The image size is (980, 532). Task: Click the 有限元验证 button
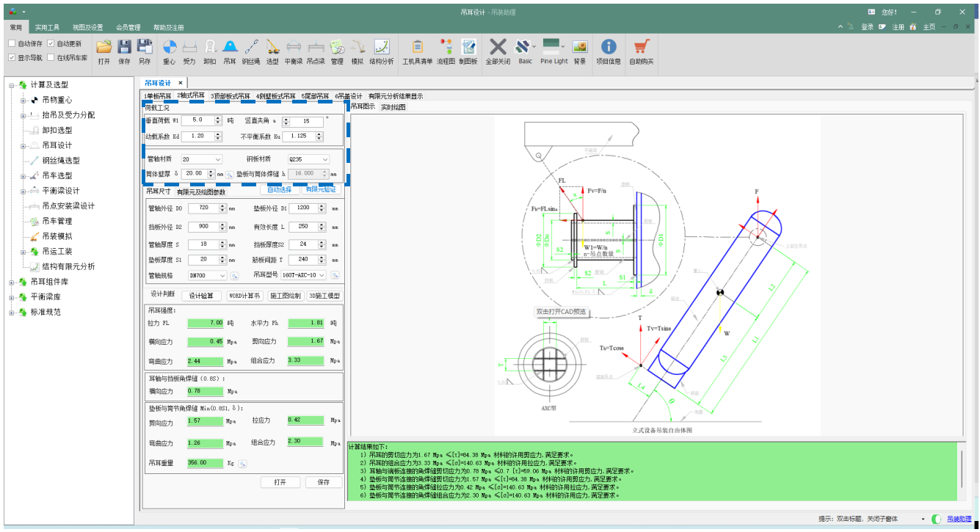click(x=322, y=189)
